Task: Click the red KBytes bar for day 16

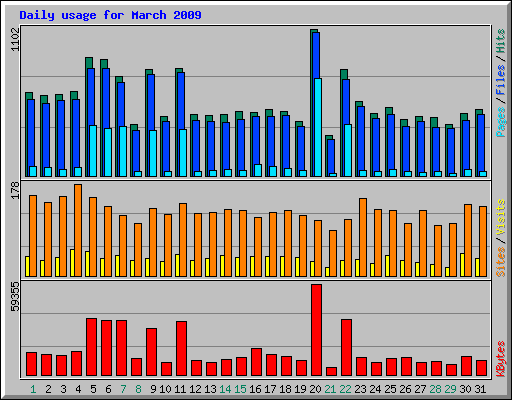Action: pyautogui.click(x=256, y=362)
